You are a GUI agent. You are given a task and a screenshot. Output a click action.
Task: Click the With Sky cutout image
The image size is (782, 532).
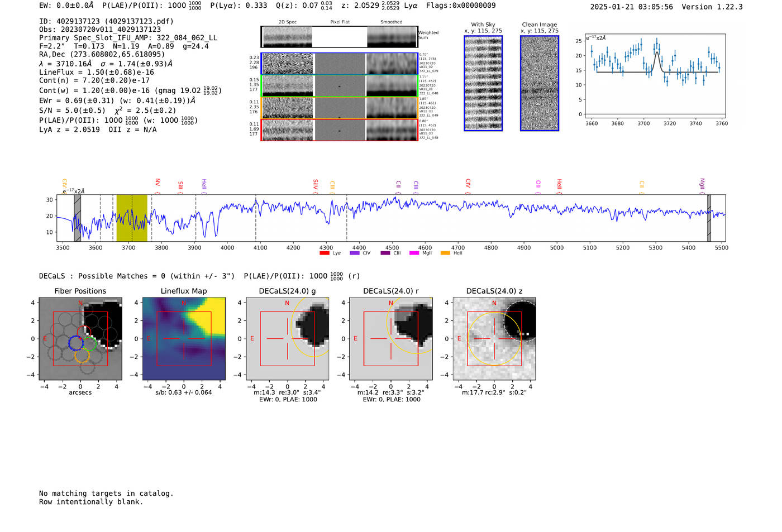pos(483,83)
